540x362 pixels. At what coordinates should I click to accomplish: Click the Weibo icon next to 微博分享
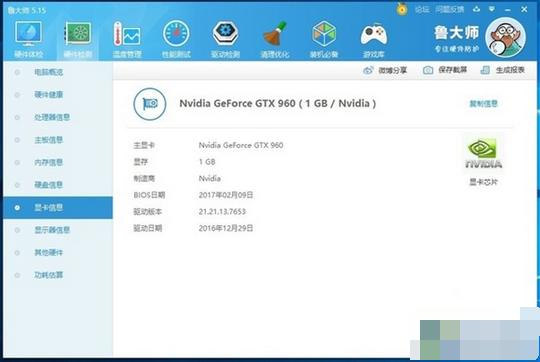[368, 70]
